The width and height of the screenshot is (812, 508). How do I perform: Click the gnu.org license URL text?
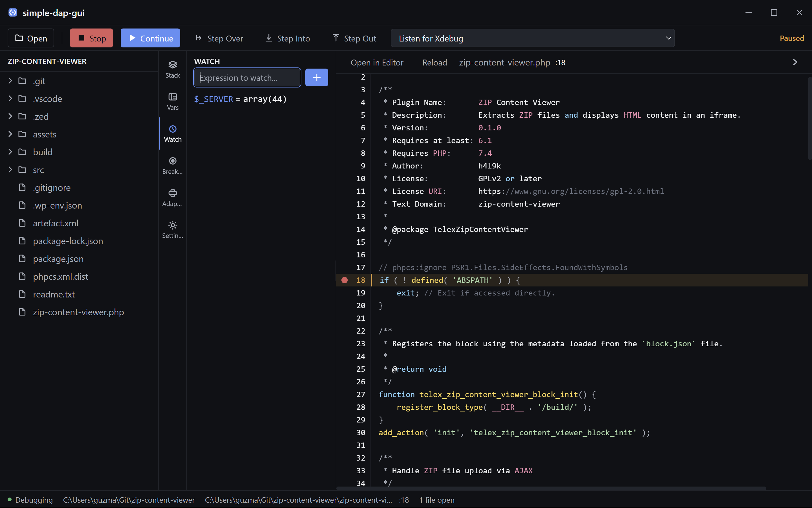click(x=571, y=191)
